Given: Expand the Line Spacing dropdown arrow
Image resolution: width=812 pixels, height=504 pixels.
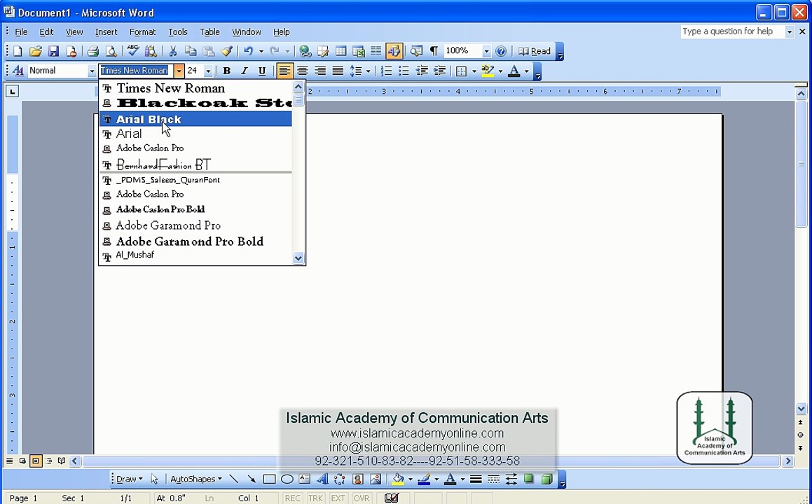Looking at the screenshot, I should pyautogui.click(x=369, y=71).
